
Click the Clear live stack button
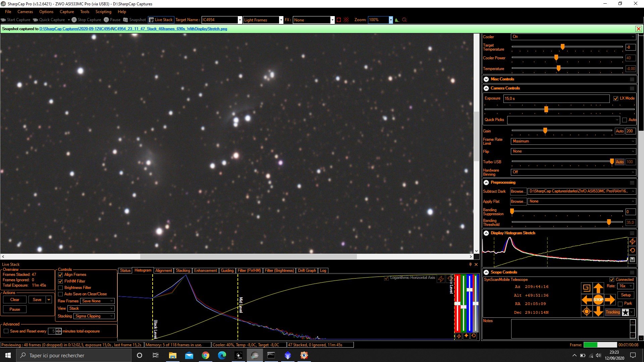click(x=15, y=300)
